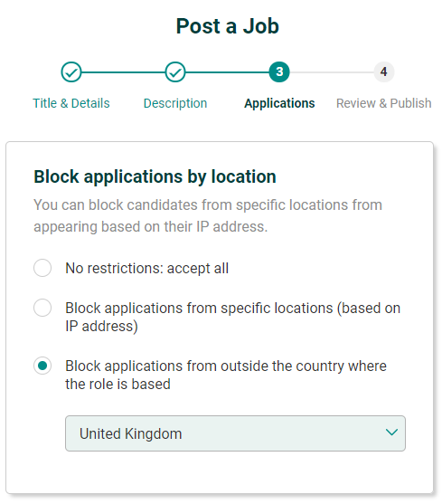The width and height of the screenshot is (442, 504).
Task: Click the IP address description paragraph
Action: (x=208, y=215)
